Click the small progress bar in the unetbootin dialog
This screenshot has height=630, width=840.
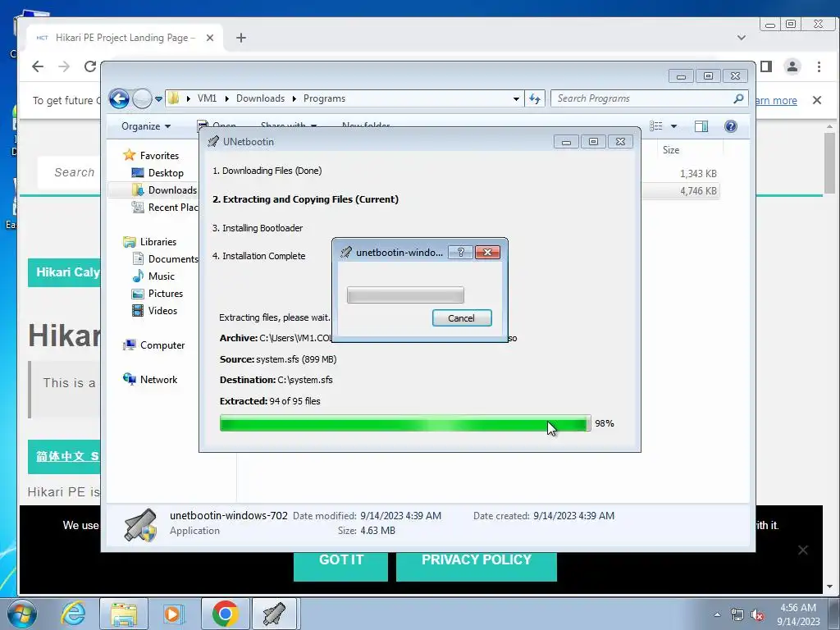[405, 295]
